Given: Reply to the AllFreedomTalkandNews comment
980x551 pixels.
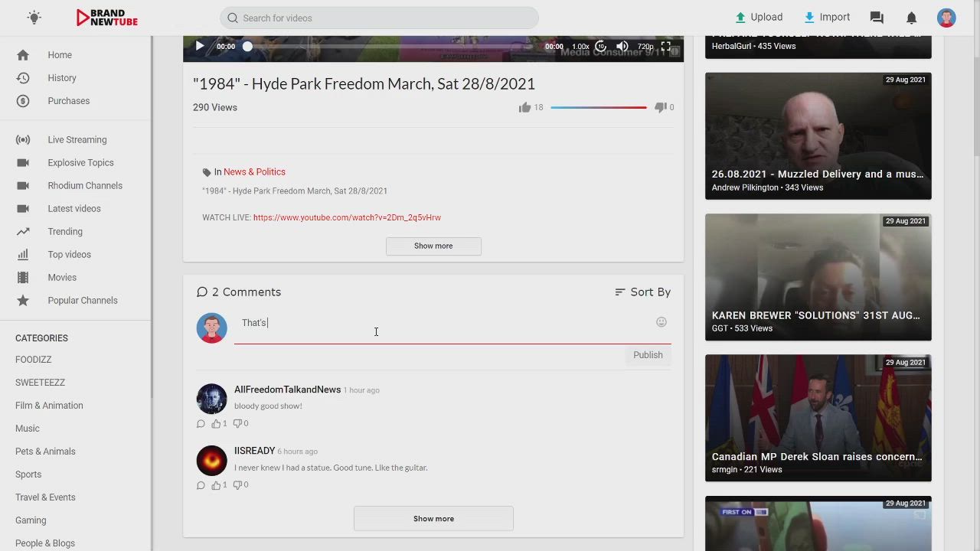Looking at the screenshot, I should click(x=201, y=423).
